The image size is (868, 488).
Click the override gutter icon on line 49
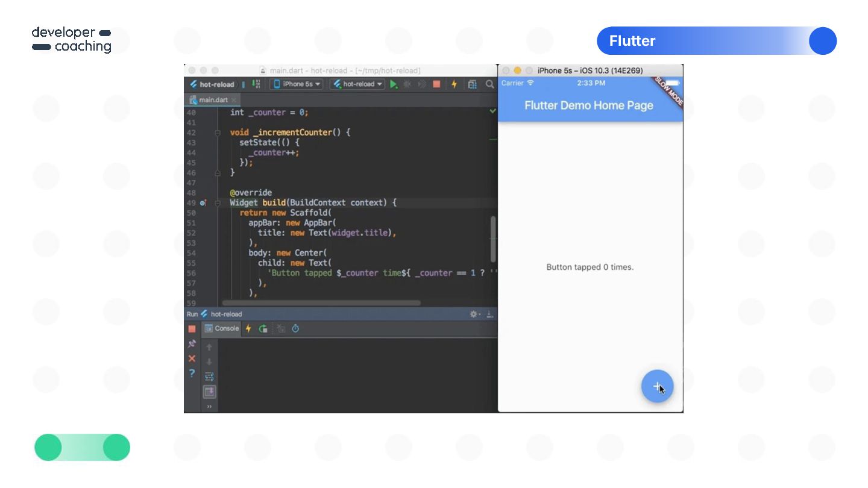click(203, 203)
